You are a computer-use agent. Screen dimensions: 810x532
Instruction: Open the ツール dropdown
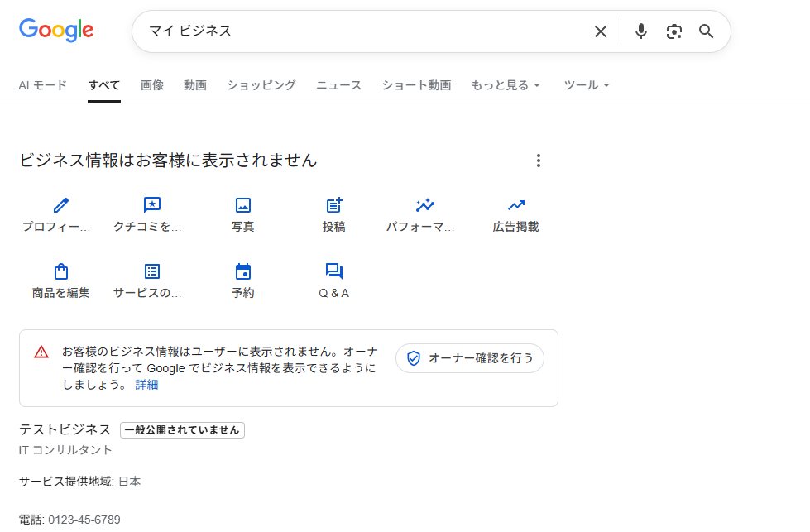pos(586,84)
